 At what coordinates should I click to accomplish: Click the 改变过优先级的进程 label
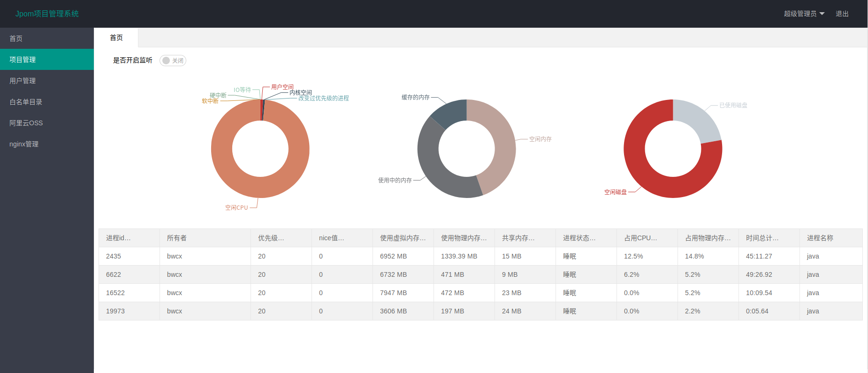[x=324, y=98]
